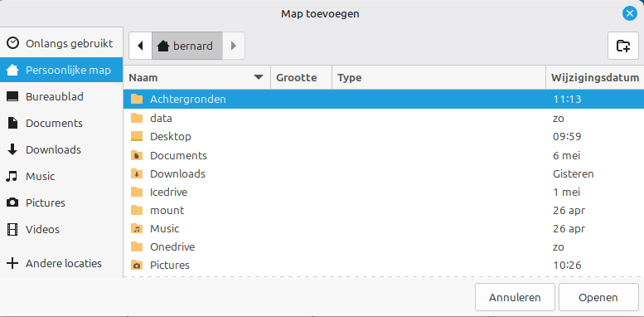Click the Naam column sort arrow
The image size is (644, 317).
point(259,77)
